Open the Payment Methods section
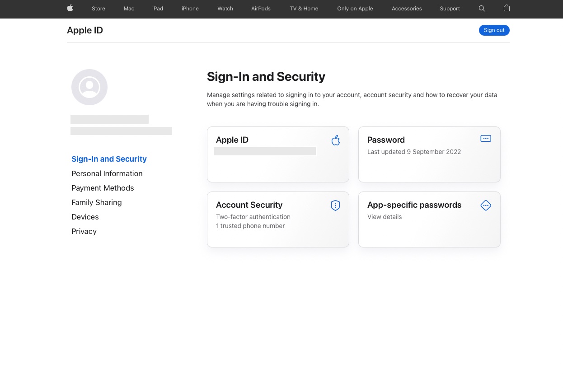Viewport: 563px width, 392px height. pyautogui.click(x=103, y=188)
